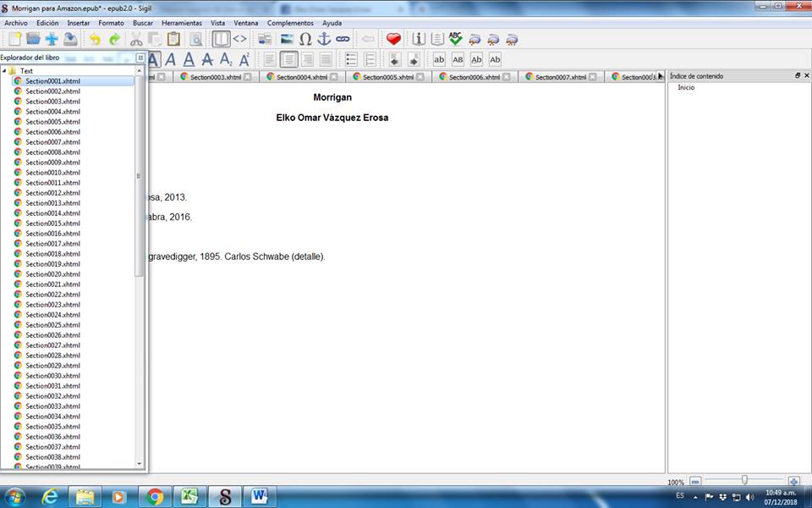Insert a hyperlink with the chain icon
The width and height of the screenshot is (812, 508).
(343, 39)
